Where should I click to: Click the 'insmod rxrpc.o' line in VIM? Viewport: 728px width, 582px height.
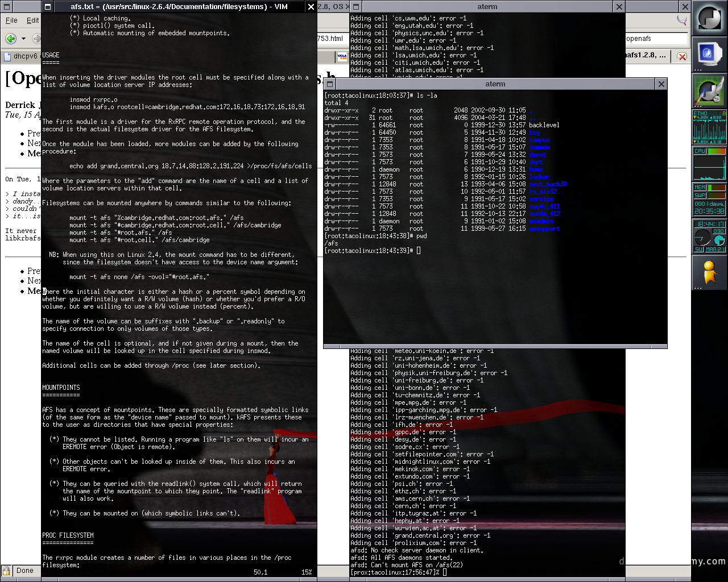click(x=93, y=99)
